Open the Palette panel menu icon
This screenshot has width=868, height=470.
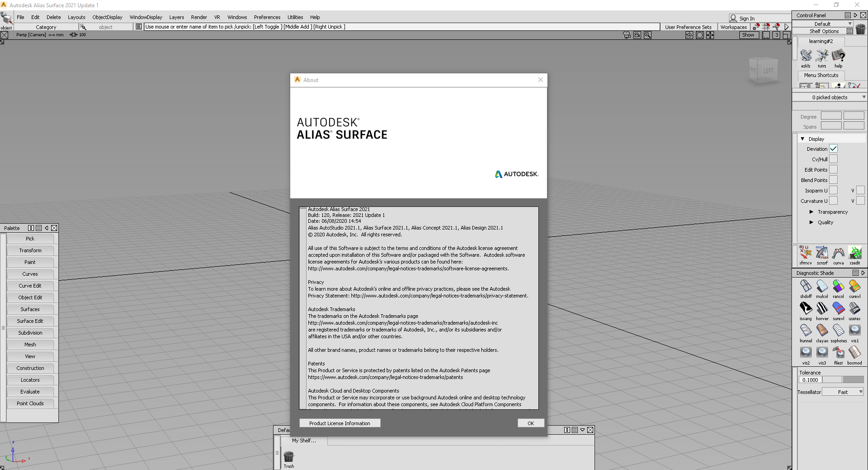39,228
